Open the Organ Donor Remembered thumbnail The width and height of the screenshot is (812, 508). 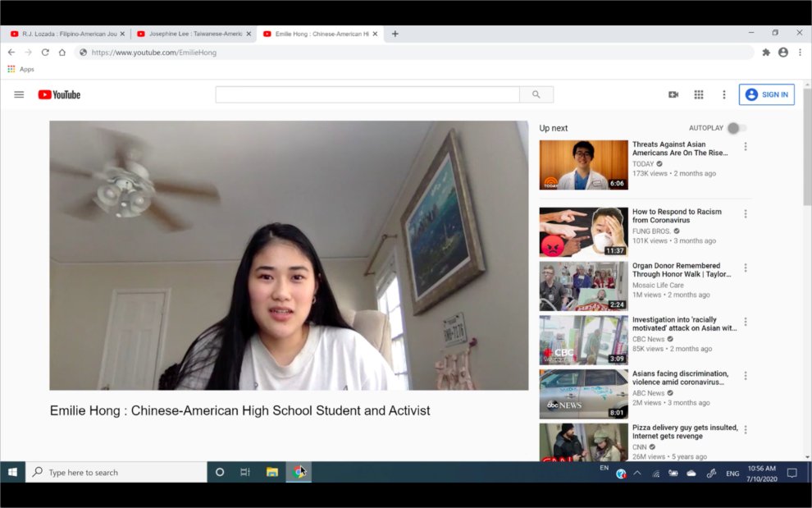(584, 286)
